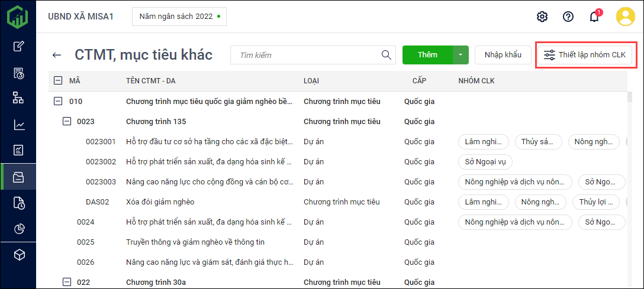Open the edit note sidebar icon
The width and height of the screenshot is (644, 289).
(x=19, y=46)
